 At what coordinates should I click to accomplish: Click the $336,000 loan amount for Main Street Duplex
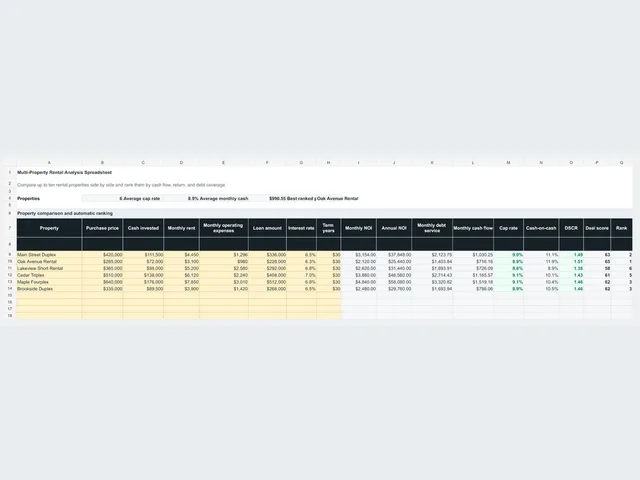pos(267,255)
